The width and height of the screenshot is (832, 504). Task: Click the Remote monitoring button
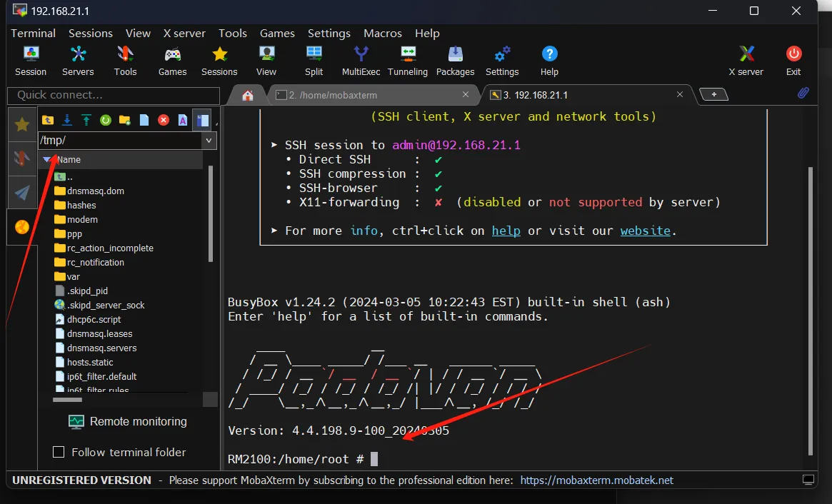(128, 421)
